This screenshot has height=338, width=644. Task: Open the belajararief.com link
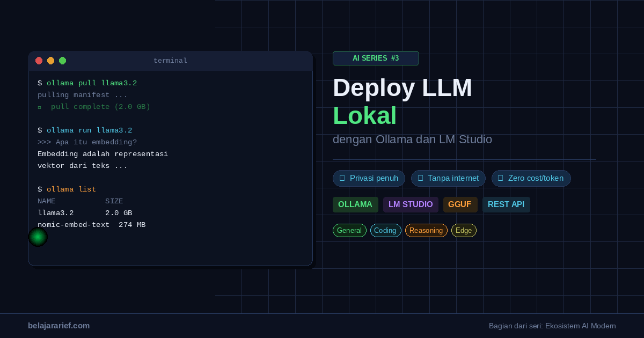[x=59, y=326]
